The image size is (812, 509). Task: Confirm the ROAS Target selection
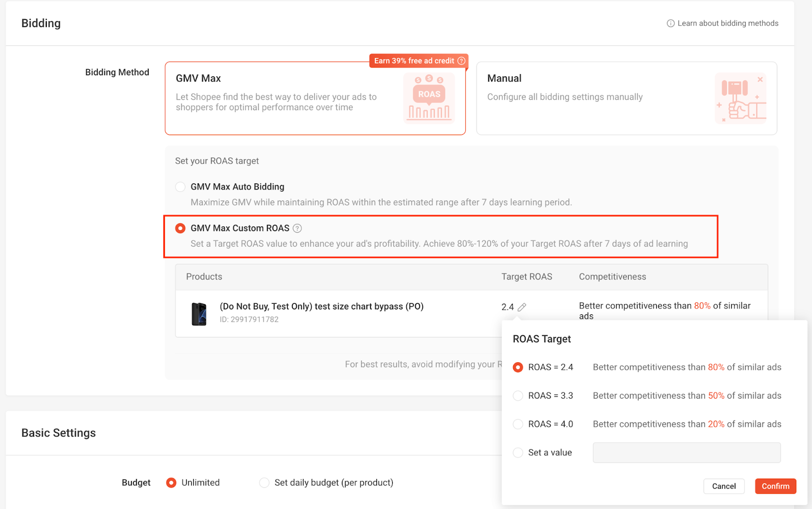click(x=775, y=486)
